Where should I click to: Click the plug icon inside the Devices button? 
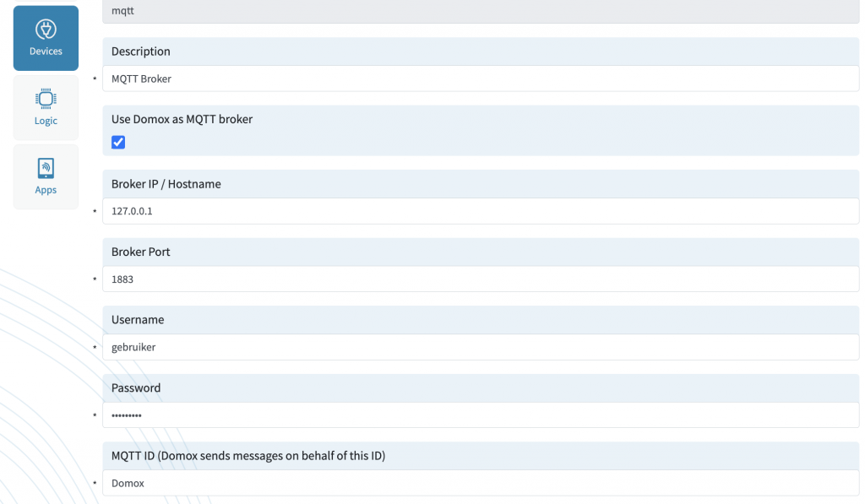click(45, 26)
